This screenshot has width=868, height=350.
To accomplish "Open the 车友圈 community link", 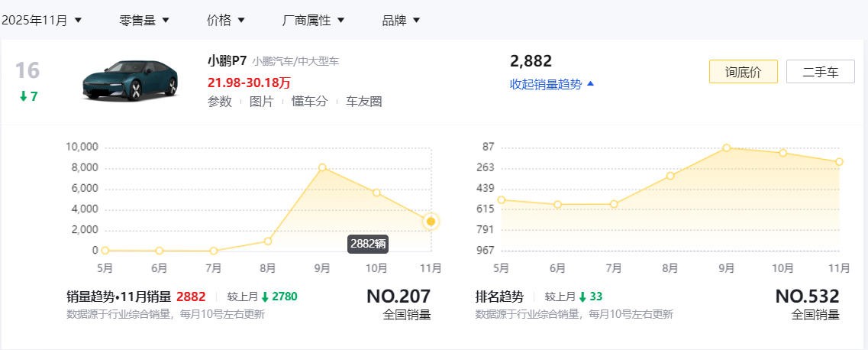I will tap(363, 101).
